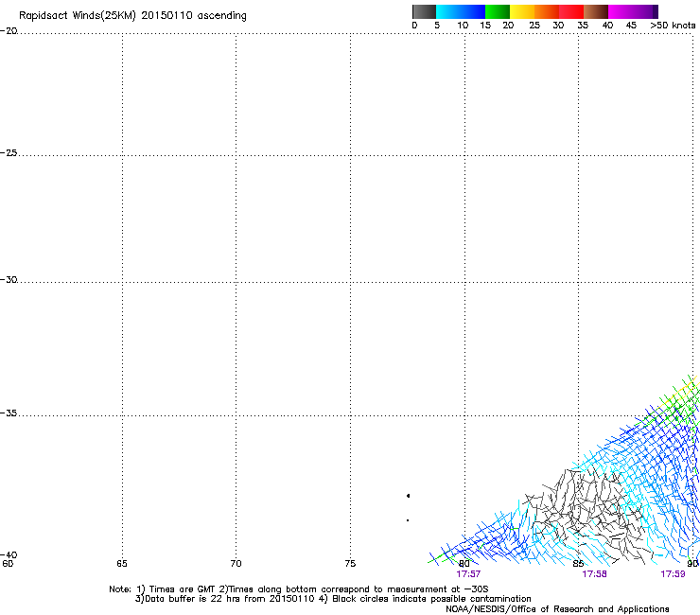Click the '60' longitude axis label

[8, 564]
